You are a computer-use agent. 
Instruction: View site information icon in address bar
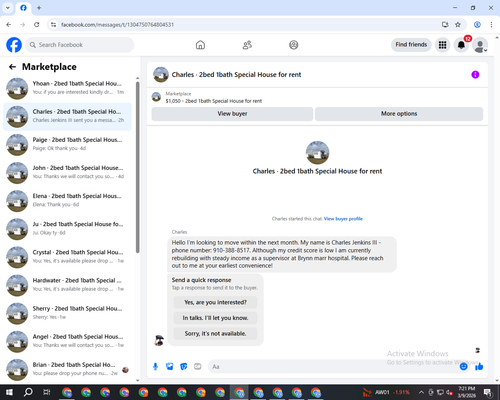tap(53, 25)
